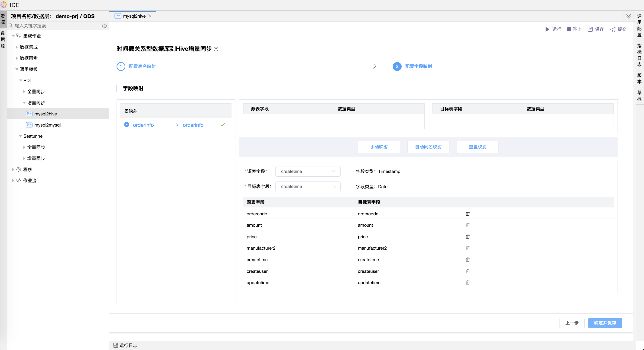
Task: Delete the createuser field mapping
Action: pos(468,271)
